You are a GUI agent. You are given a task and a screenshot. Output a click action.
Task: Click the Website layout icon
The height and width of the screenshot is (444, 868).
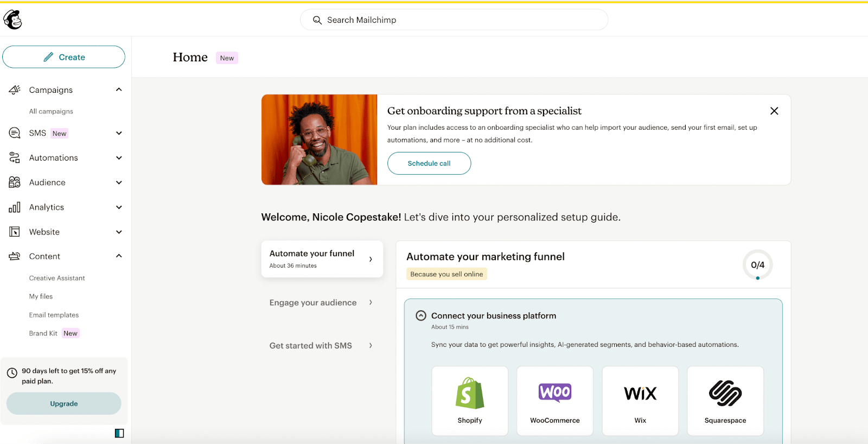pos(15,232)
